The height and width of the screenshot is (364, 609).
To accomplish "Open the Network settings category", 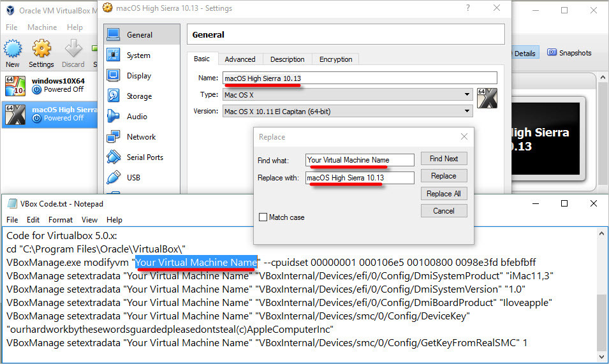I will pyautogui.click(x=142, y=136).
